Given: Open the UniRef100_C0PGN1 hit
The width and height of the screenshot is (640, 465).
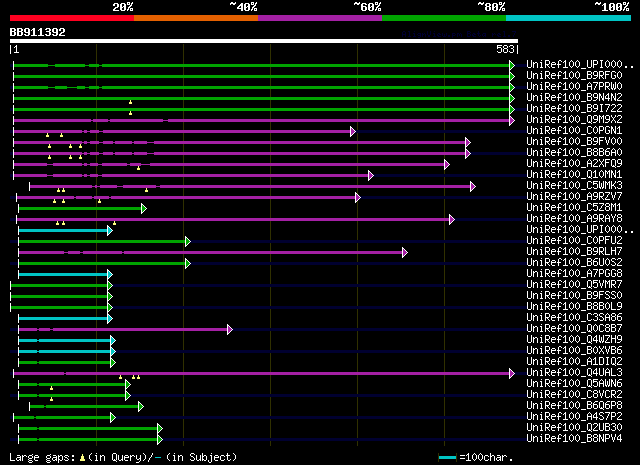Looking at the screenshot, I should 574,131.
